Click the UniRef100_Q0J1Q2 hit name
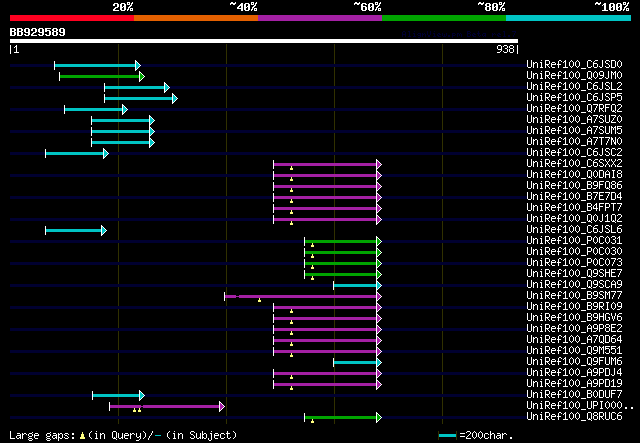640x443 pixels. pos(574,218)
